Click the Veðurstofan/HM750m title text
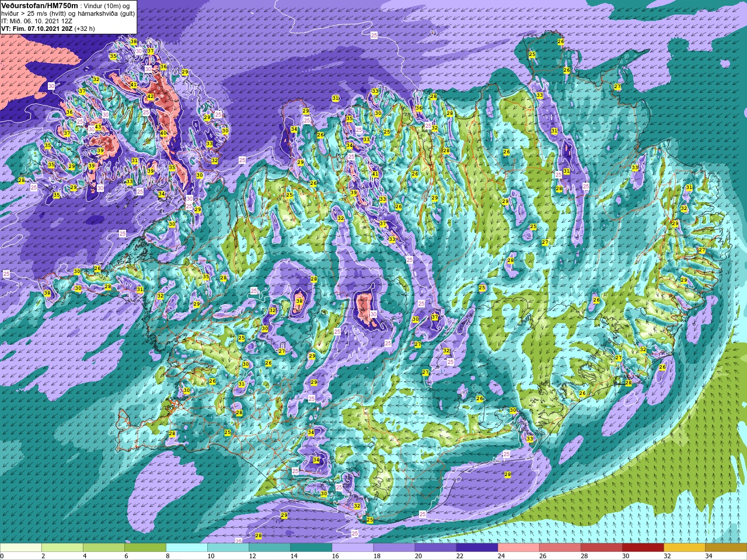 click(x=40, y=5)
